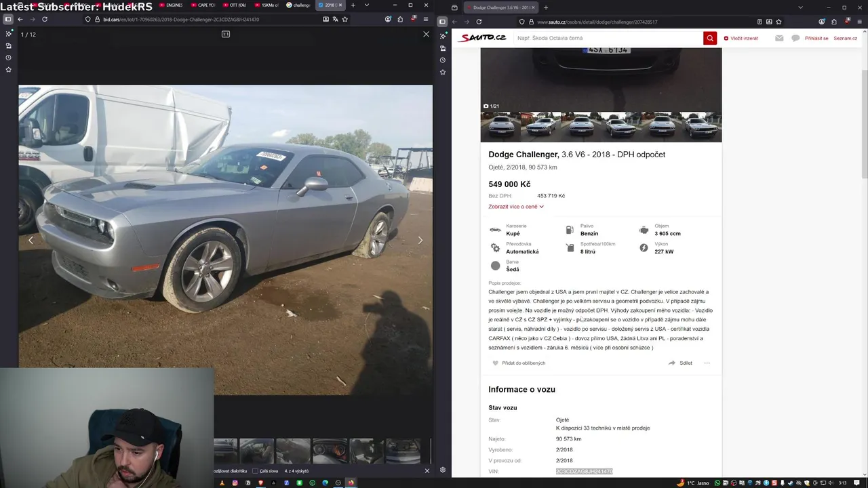The height and width of the screenshot is (488, 868).
Task: Switch to the 15KMs YouTube tab
Action: click(x=267, y=5)
